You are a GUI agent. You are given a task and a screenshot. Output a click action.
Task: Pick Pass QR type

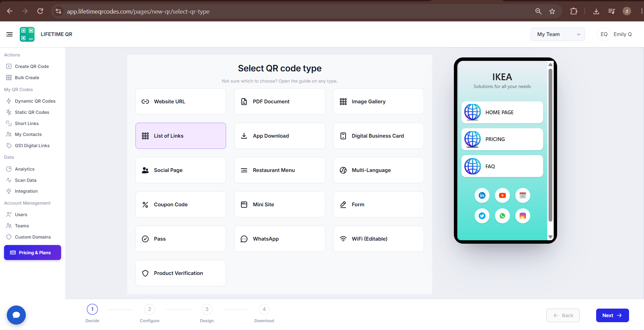(181, 239)
